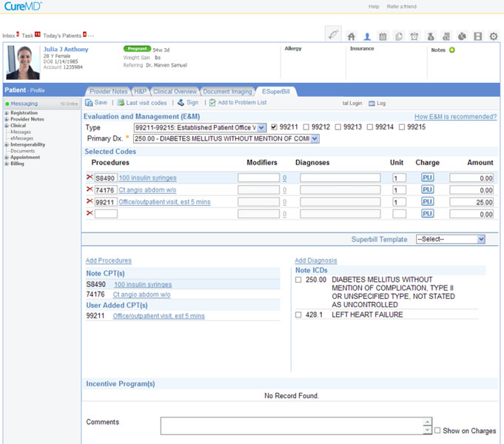Open the settings gear icon
The width and height of the screenshot is (504, 444).
tap(494, 37)
